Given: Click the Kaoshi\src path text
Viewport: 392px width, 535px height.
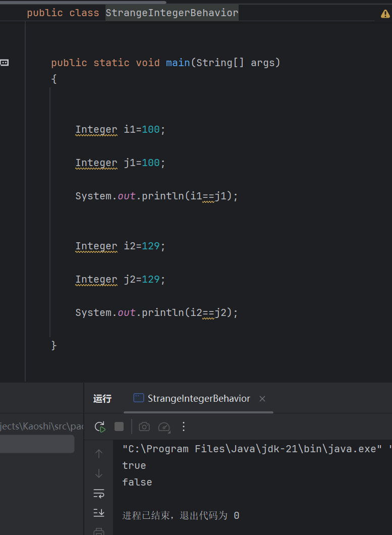Looking at the screenshot, I should point(42,426).
